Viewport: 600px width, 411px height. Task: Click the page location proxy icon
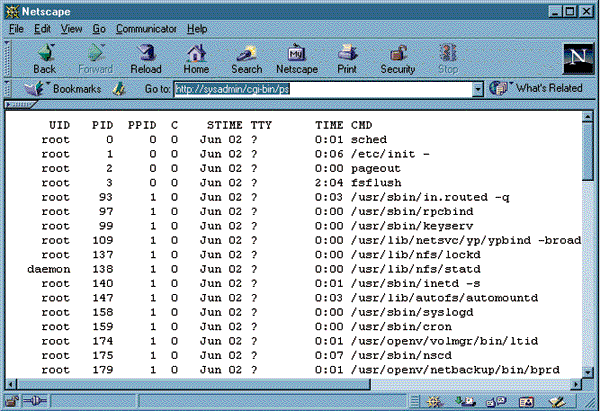[x=120, y=89]
